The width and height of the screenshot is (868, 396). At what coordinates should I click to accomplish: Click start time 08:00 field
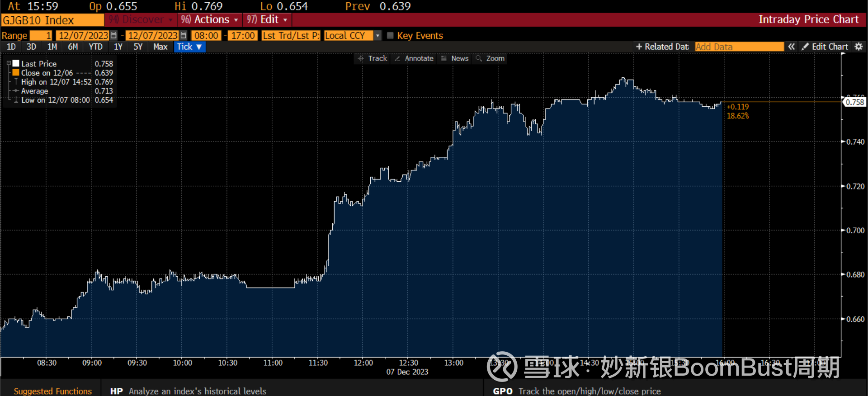coord(206,35)
